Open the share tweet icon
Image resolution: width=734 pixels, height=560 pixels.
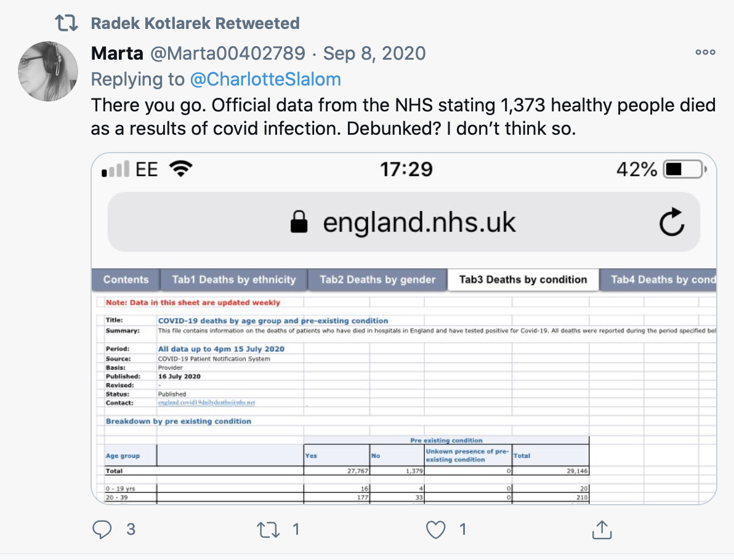[x=600, y=529]
